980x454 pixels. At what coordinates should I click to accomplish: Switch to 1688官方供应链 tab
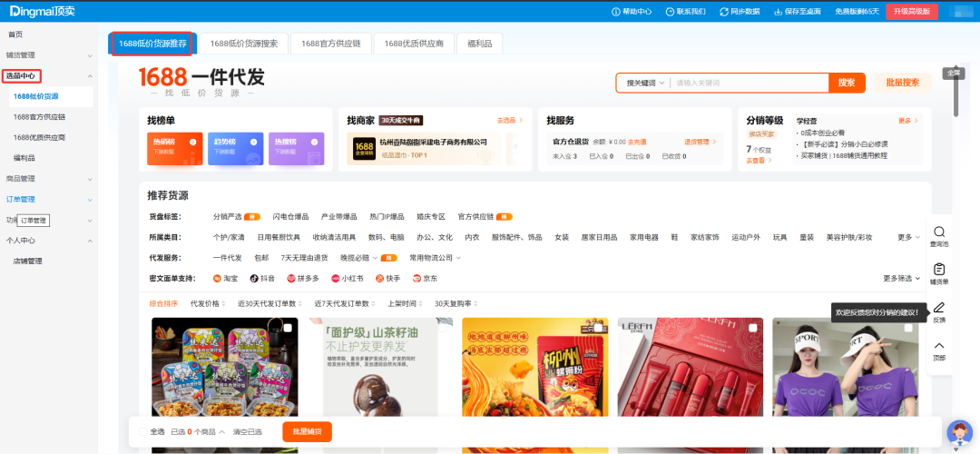pyautogui.click(x=331, y=44)
